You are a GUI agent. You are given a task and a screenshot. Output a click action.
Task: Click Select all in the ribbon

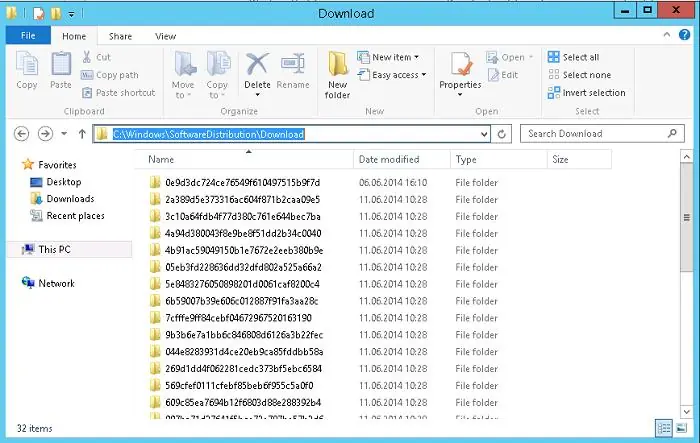(574, 57)
